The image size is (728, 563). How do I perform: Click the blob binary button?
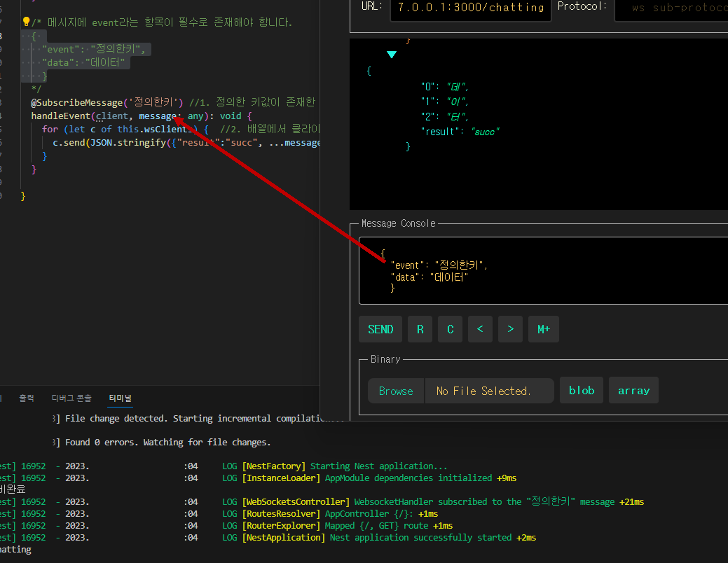click(581, 390)
